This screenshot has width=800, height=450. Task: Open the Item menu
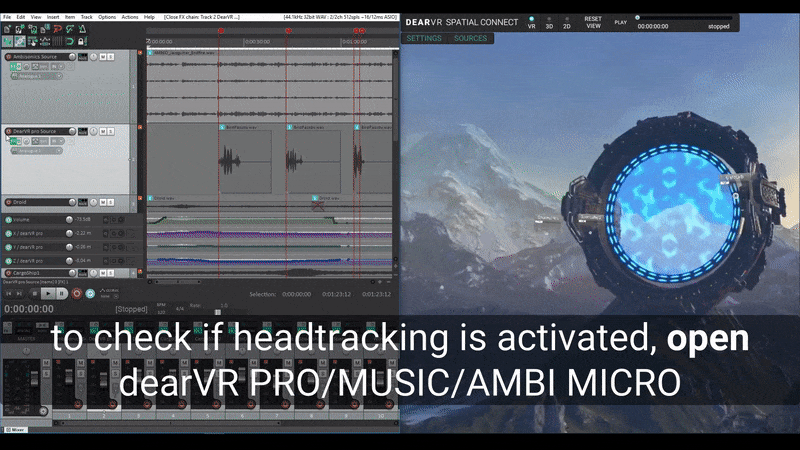click(x=70, y=17)
